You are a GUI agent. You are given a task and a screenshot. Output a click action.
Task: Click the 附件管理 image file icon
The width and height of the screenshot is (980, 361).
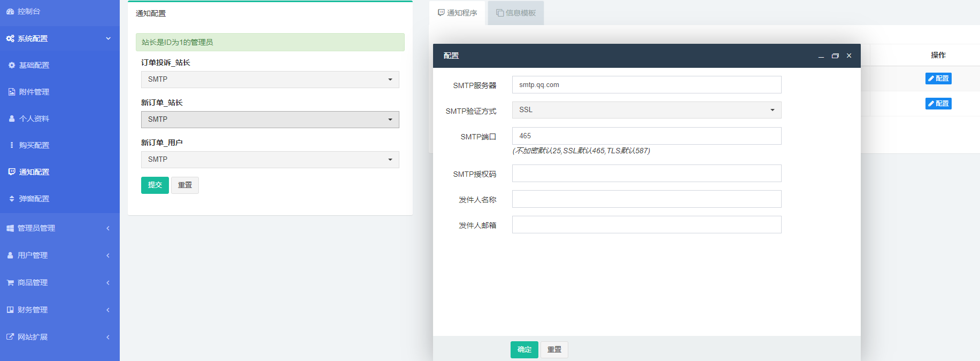12,92
